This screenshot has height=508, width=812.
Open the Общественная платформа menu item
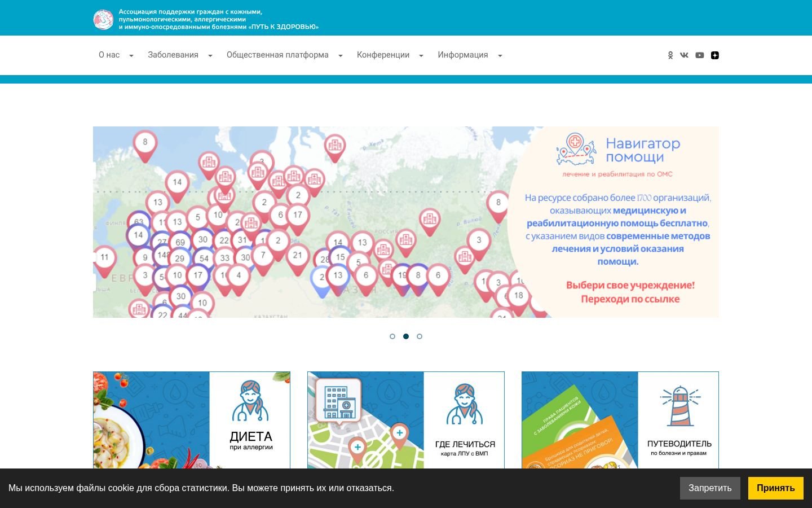[x=277, y=55]
